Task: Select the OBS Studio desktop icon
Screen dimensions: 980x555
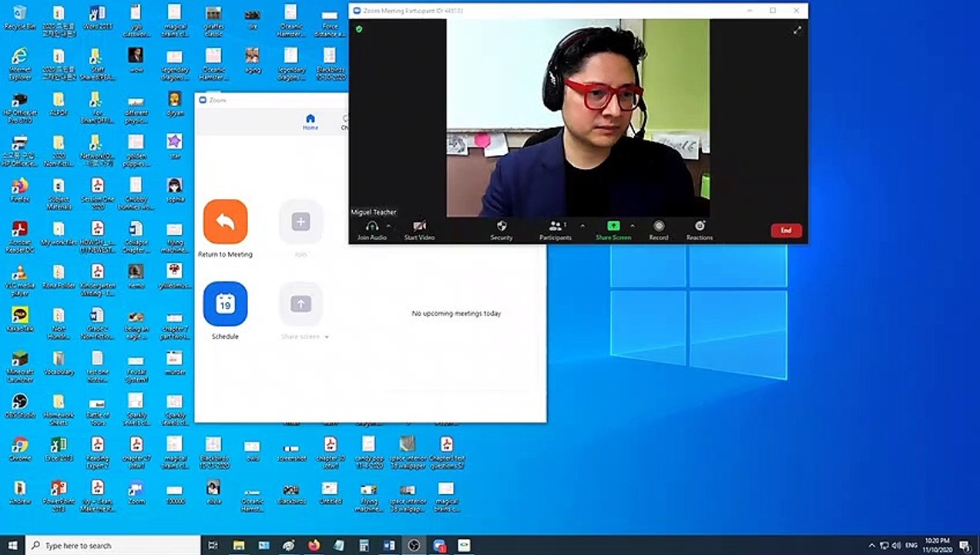Action: pyautogui.click(x=20, y=405)
